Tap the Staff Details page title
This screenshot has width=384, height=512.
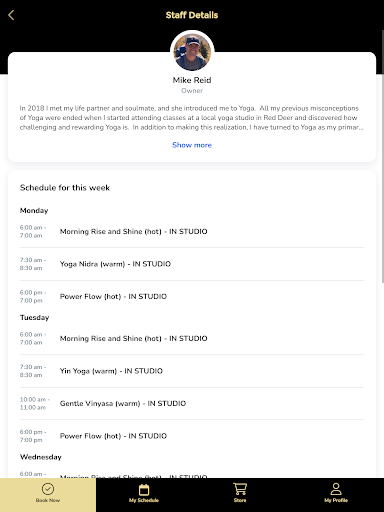192,15
